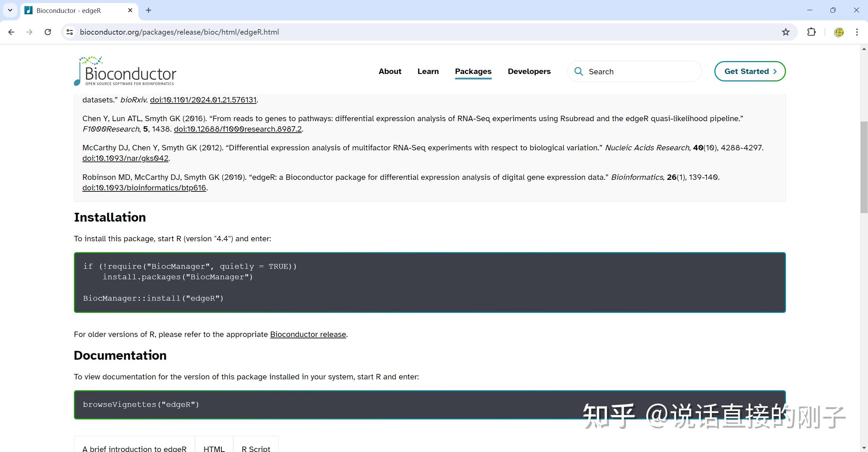
Task: Open the Developers menu
Action: pos(529,71)
